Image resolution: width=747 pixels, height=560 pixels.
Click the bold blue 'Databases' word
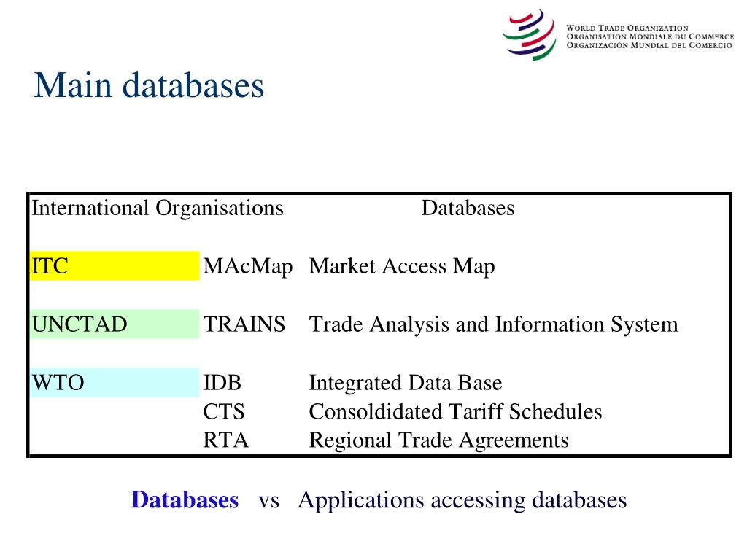click(x=185, y=500)
